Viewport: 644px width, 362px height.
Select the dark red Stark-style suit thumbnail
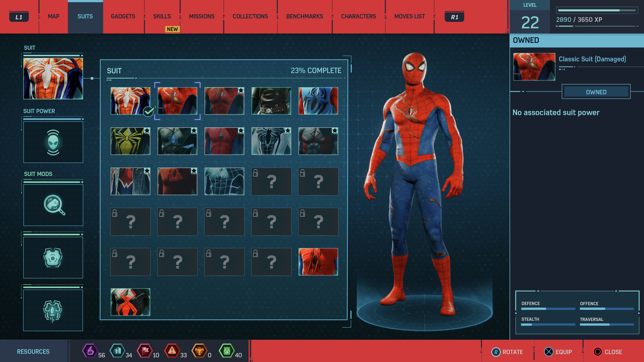pyautogui.click(x=224, y=141)
